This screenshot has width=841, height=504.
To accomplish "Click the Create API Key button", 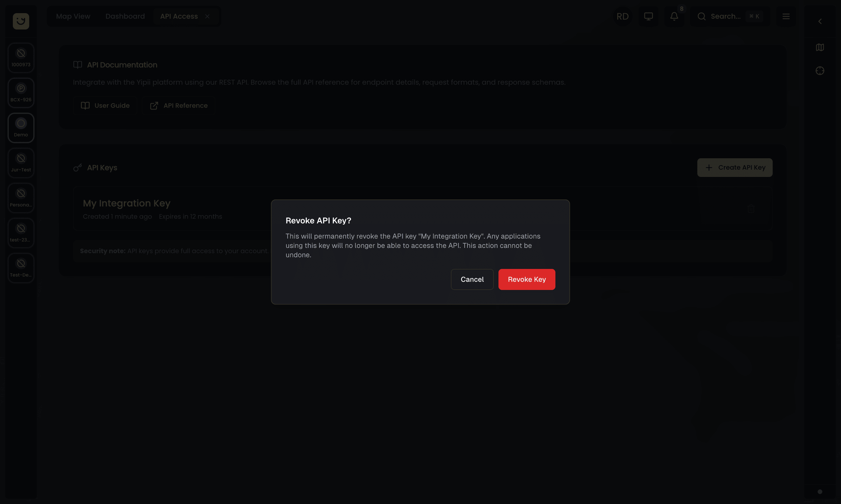I will tap(735, 167).
